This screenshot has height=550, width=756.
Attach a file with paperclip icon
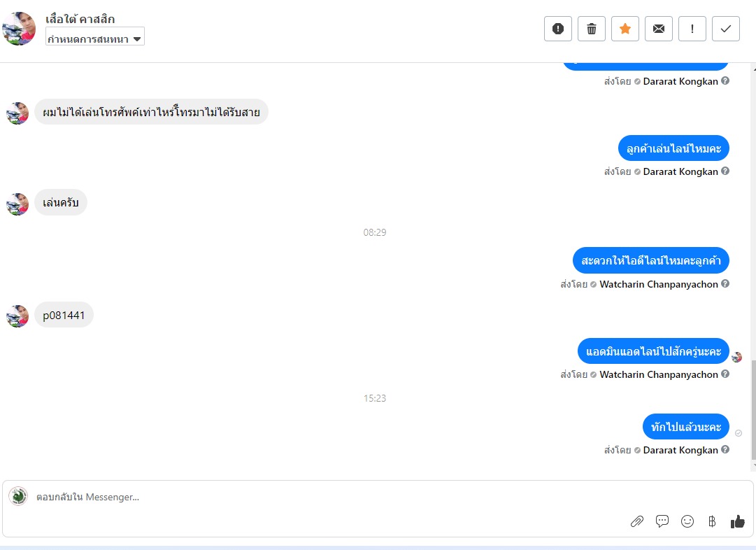(x=637, y=521)
